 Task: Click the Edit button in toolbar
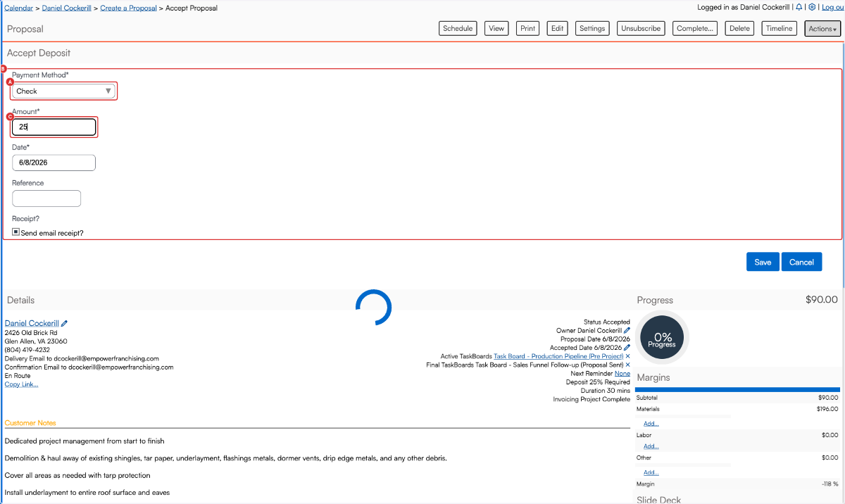pyautogui.click(x=557, y=29)
